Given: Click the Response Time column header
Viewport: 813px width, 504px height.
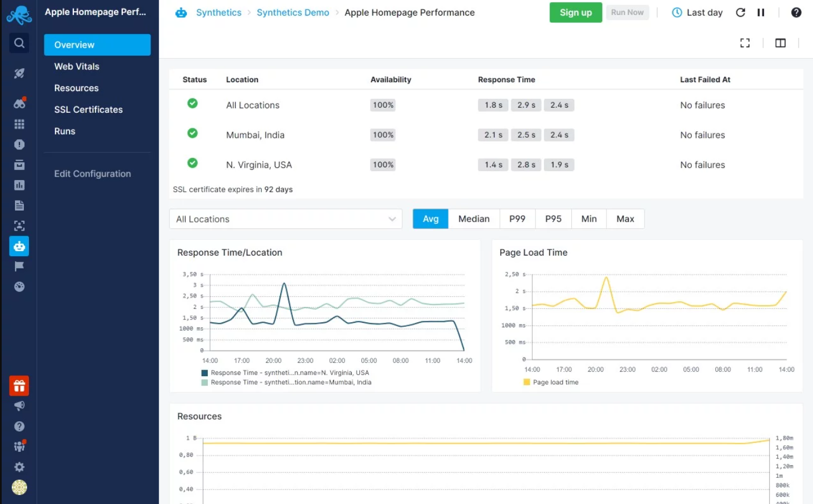Looking at the screenshot, I should (x=506, y=79).
